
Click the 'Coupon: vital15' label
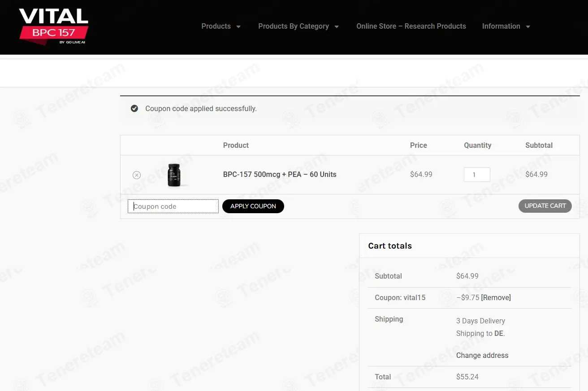tap(400, 298)
